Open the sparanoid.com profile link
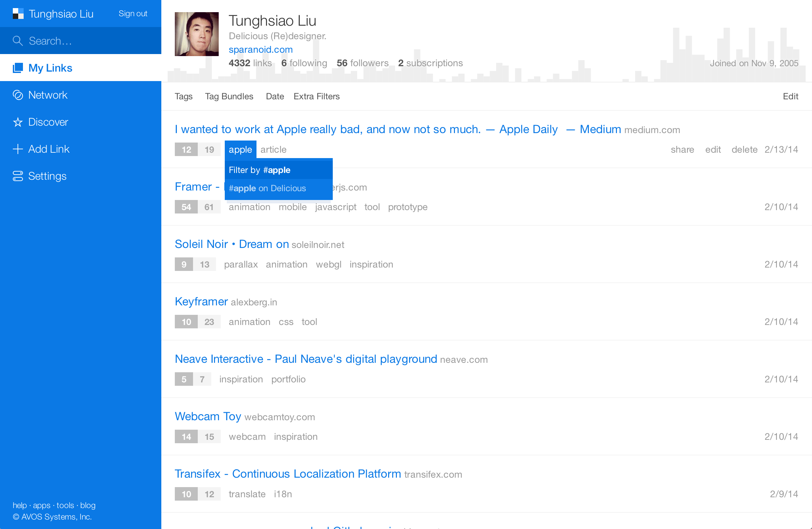This screenshot has height=529, width=812. [261, 50]
